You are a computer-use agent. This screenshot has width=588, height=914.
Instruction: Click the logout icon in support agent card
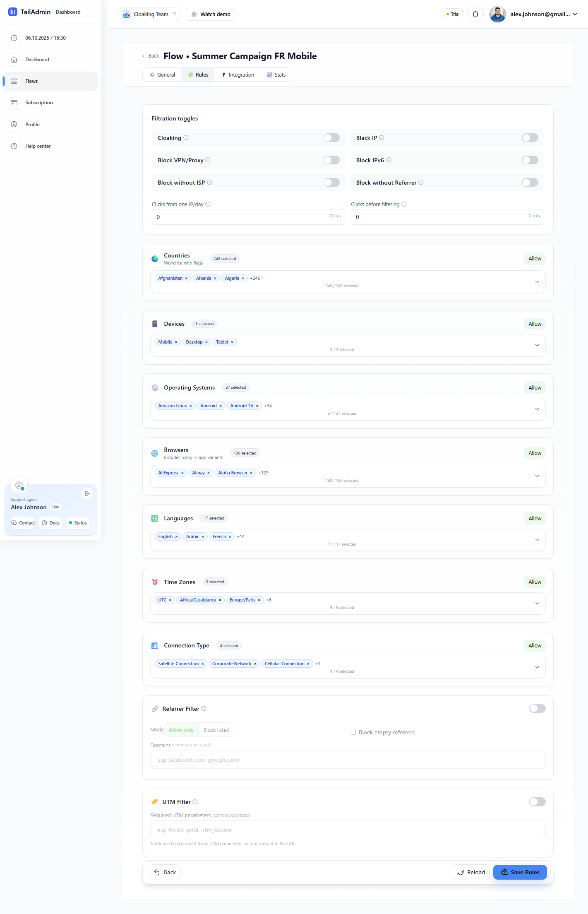click(x=87, y=493)
